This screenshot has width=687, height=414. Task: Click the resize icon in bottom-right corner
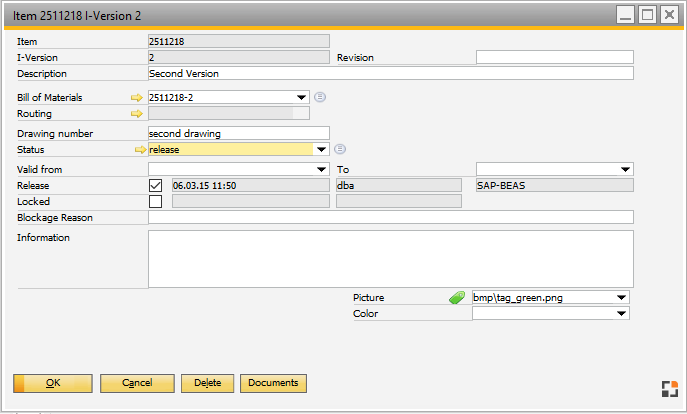pos(668,389)
